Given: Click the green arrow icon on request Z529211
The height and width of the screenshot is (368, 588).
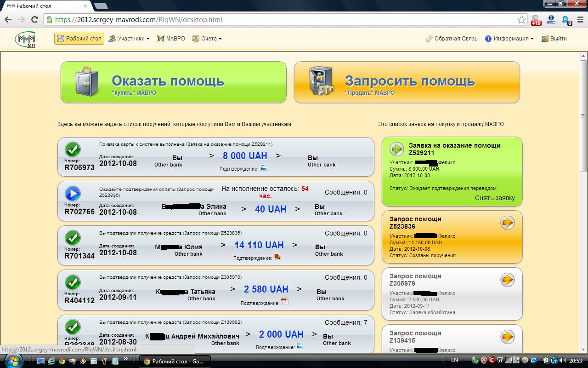Looking at the screenshot, I should point(396,149).
